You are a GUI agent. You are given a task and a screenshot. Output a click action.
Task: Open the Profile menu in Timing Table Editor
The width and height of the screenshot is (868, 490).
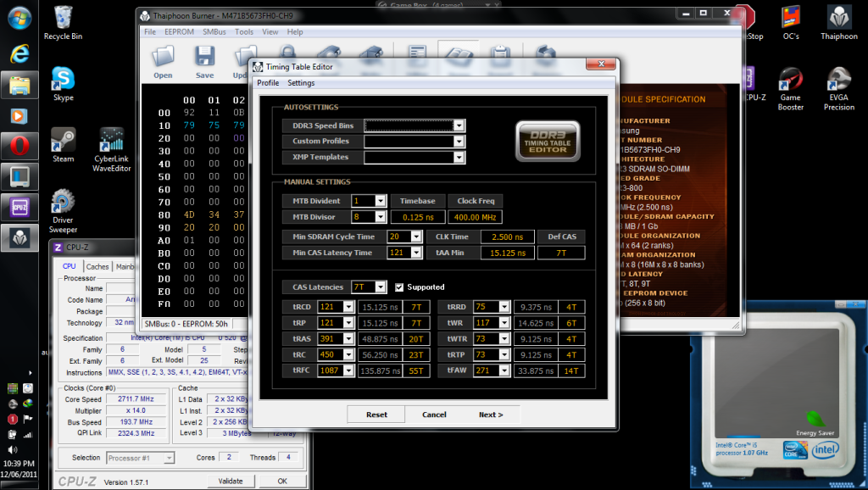tap(268, 83)
